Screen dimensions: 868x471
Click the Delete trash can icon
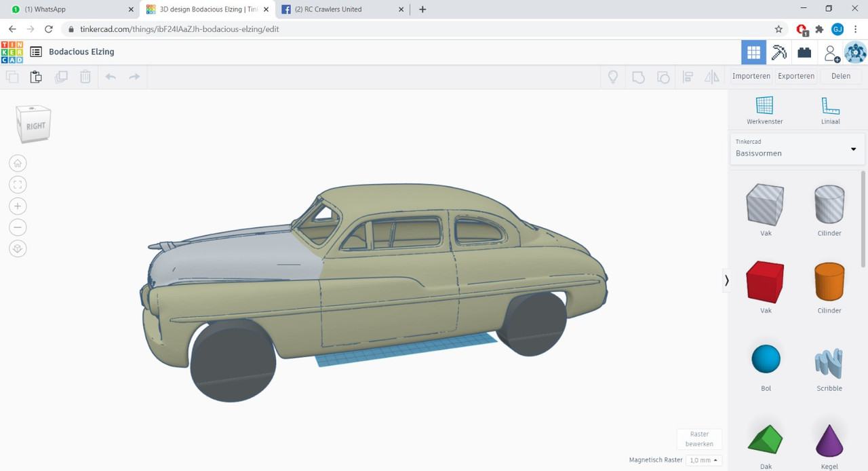(85, 77)
